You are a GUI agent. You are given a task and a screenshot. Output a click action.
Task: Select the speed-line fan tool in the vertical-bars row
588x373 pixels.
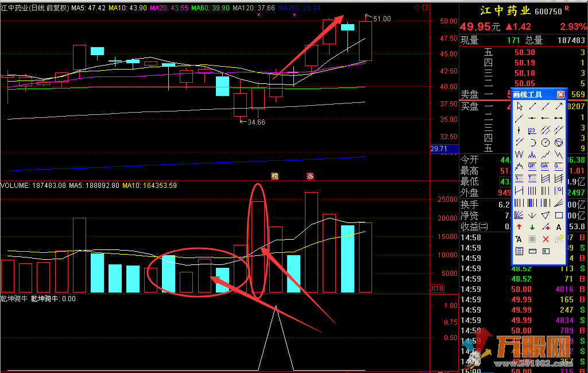[559, 203]
